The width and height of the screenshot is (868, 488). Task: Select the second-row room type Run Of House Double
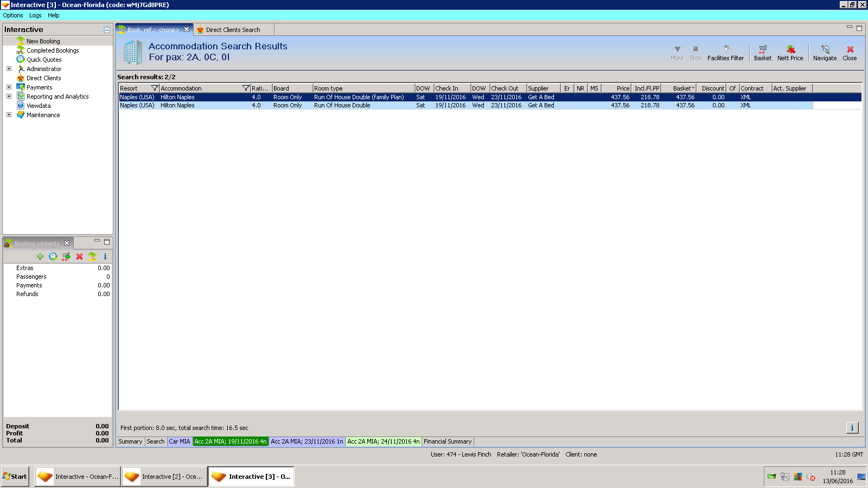342,105
